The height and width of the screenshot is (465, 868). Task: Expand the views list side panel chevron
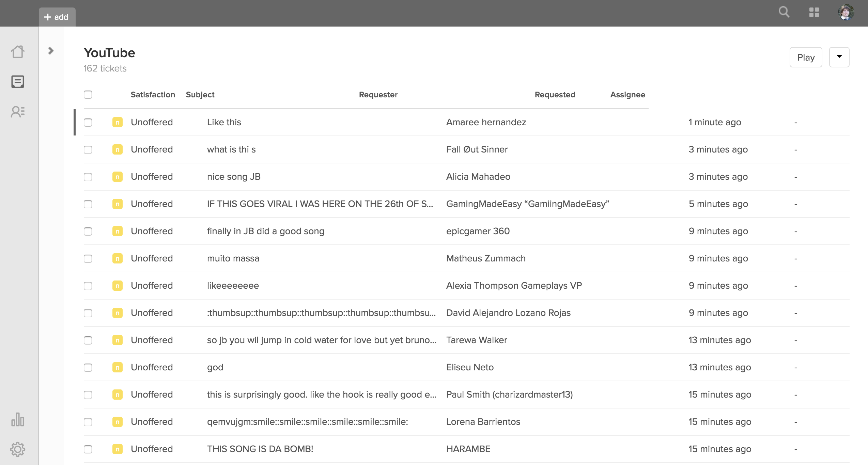(51, 51)
